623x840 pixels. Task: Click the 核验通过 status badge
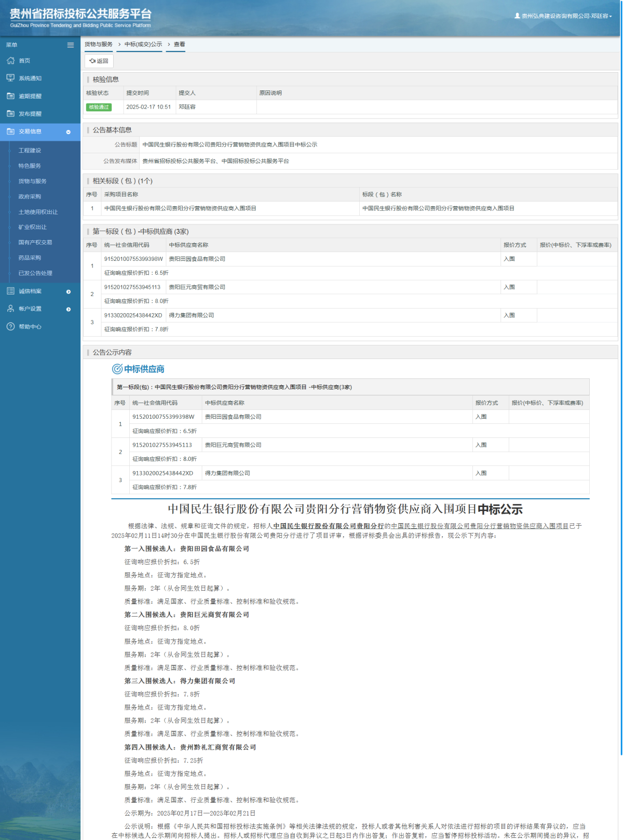(99, 107)
